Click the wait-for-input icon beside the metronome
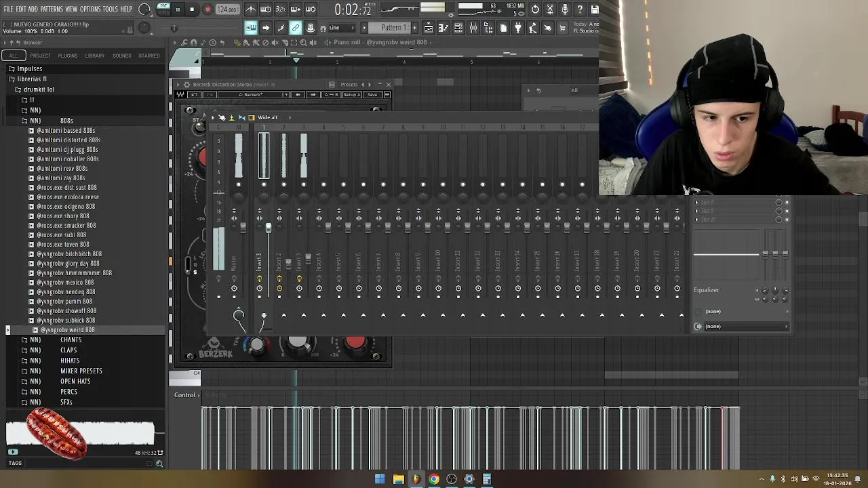This screenshot has width=868, height=488. click(266, 9)
